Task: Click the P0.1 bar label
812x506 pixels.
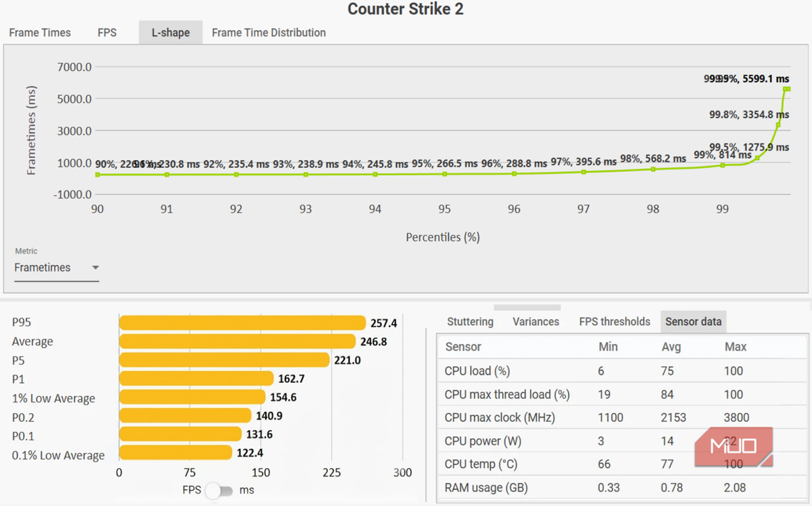Action: pos(24,436)
